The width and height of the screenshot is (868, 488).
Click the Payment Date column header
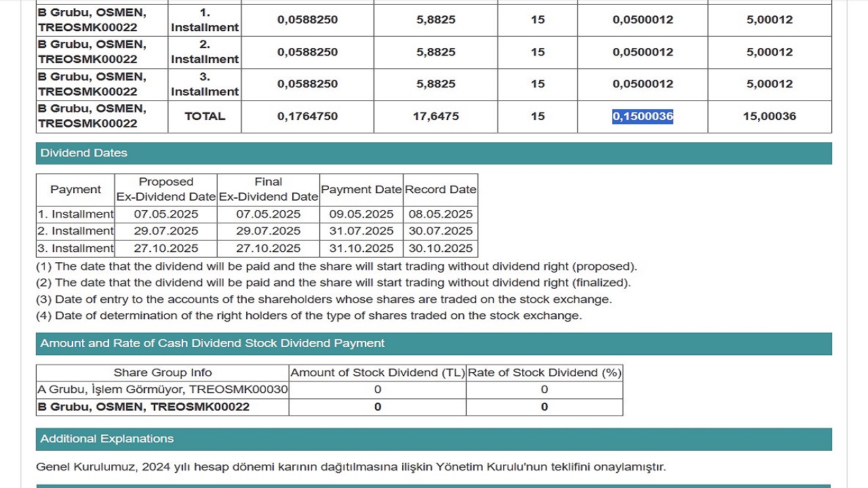pyautogui.click(x=361, y=190)
